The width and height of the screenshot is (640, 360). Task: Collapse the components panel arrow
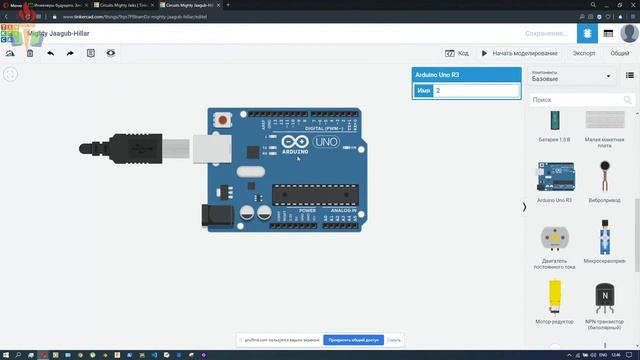click(x=524, y=207)
